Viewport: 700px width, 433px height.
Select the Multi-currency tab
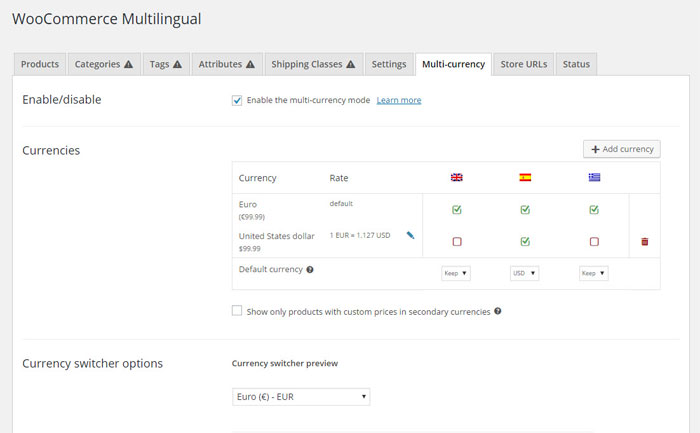tap(454, 64)
